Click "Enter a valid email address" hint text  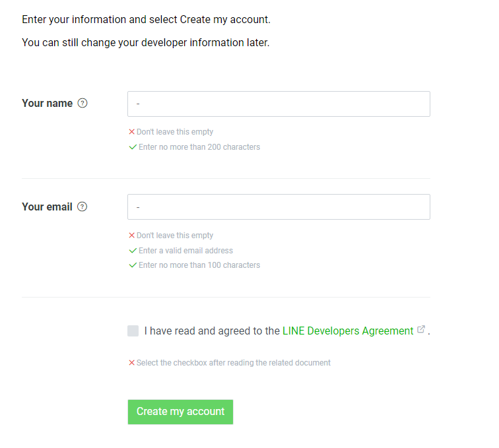tap(185, 251)
